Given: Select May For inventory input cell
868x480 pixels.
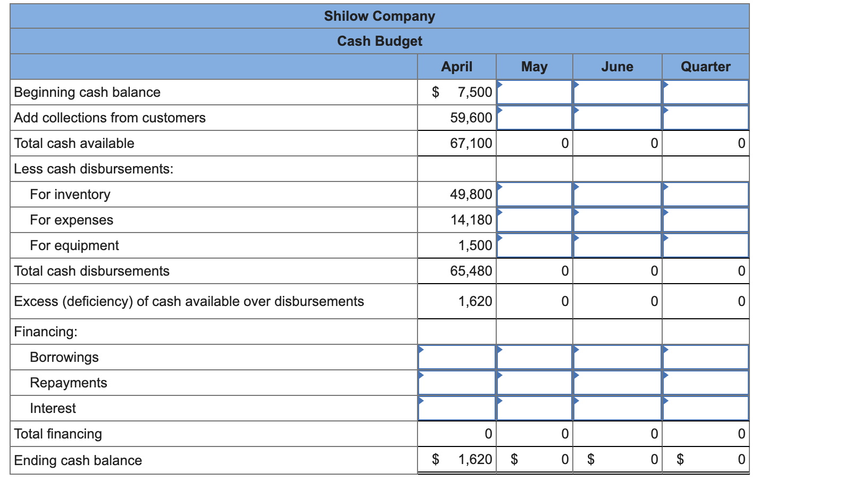Looking at the screenshot, I should (x=535, y=194).
